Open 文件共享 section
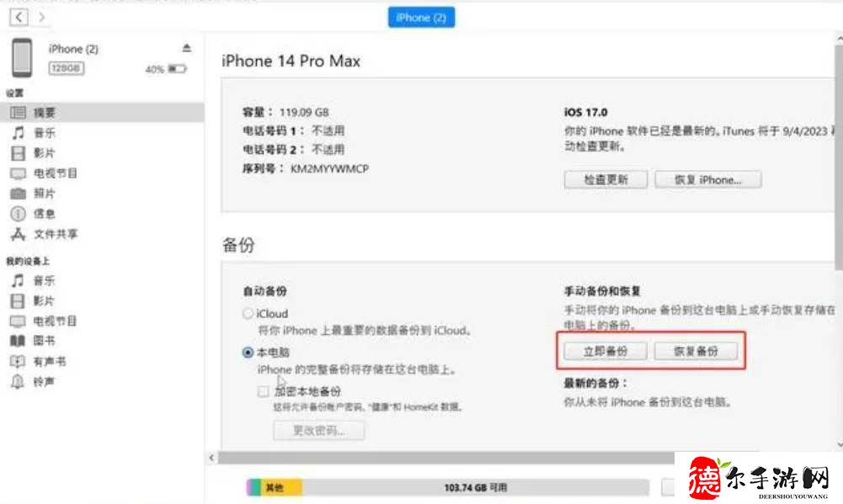Viewport: 843px width, 504px height. (x=56, y=234)
